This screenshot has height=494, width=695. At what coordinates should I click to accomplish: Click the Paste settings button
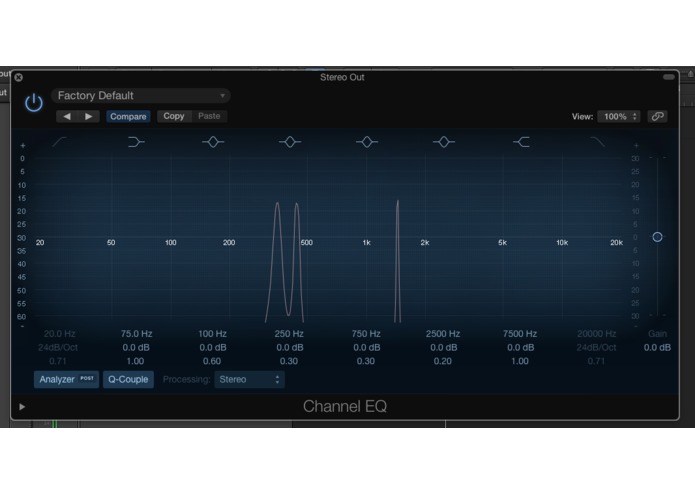[x=209, y=116]
